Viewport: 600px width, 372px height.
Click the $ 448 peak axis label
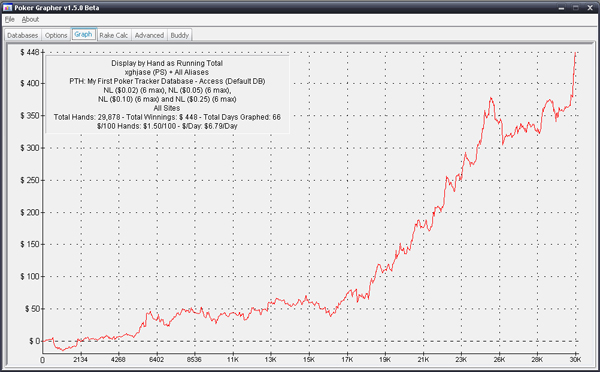(x=29, y=52)
